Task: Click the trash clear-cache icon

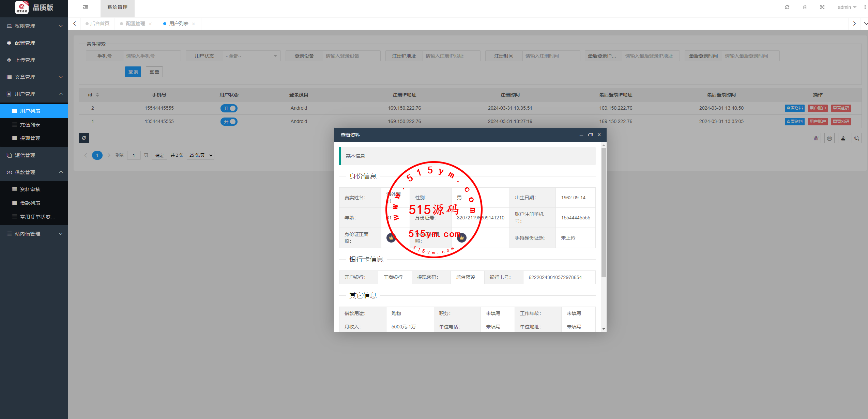Action: 805,7
